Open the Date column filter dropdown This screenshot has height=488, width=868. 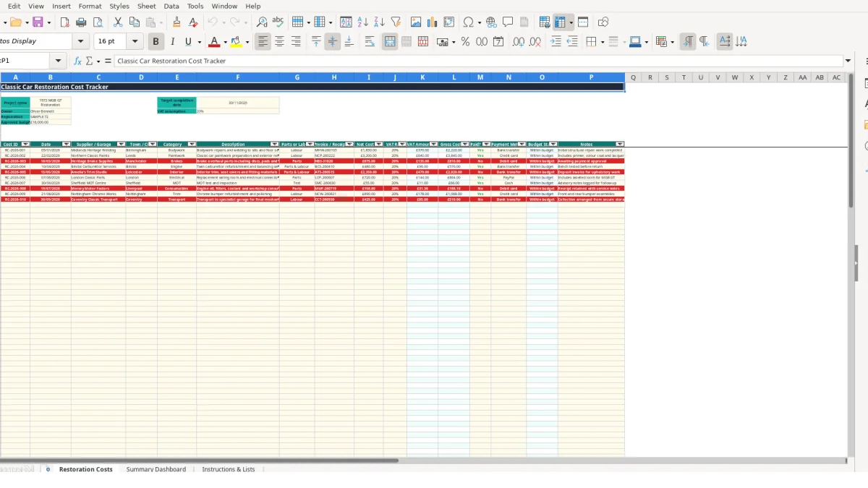[67, 145]
